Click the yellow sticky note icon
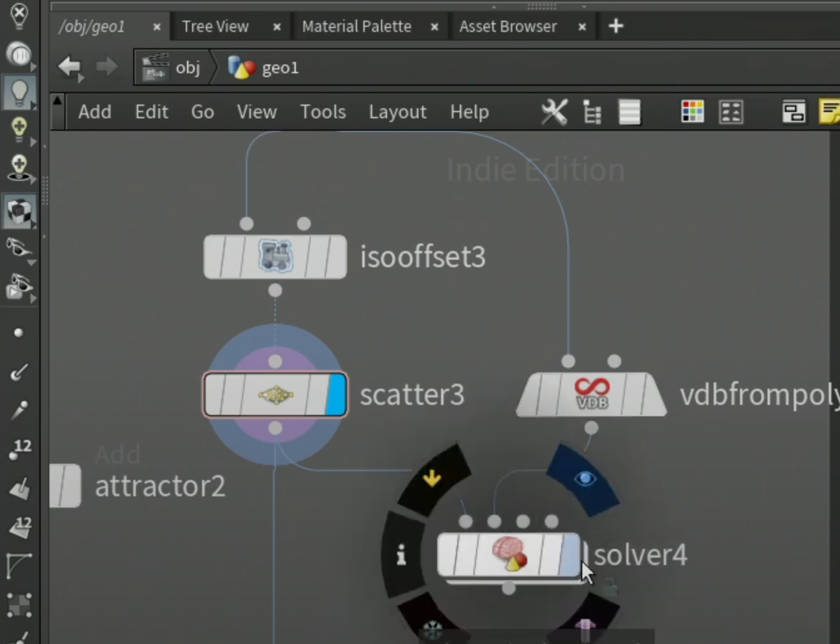Screen dimensions: 840x644 pyautogui.click(x=830, y=113)
